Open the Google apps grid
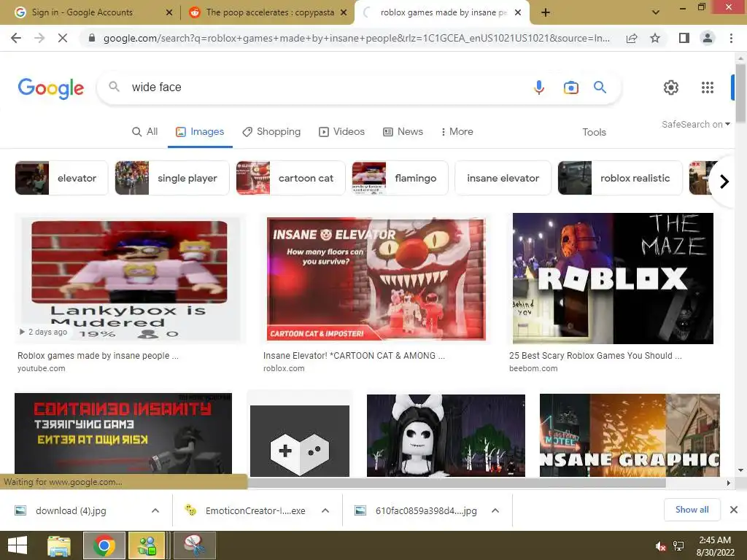 [708, 87]
